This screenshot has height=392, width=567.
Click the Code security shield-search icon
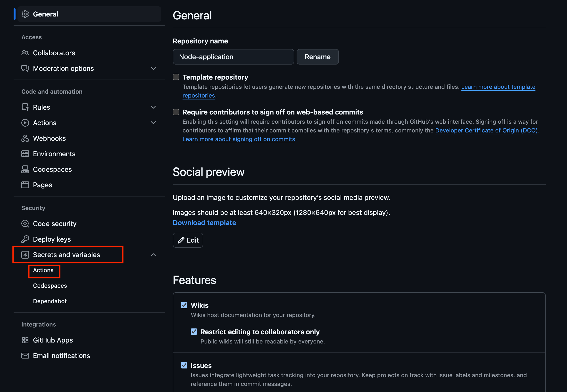pyautogui.click(x=25, y=223)
